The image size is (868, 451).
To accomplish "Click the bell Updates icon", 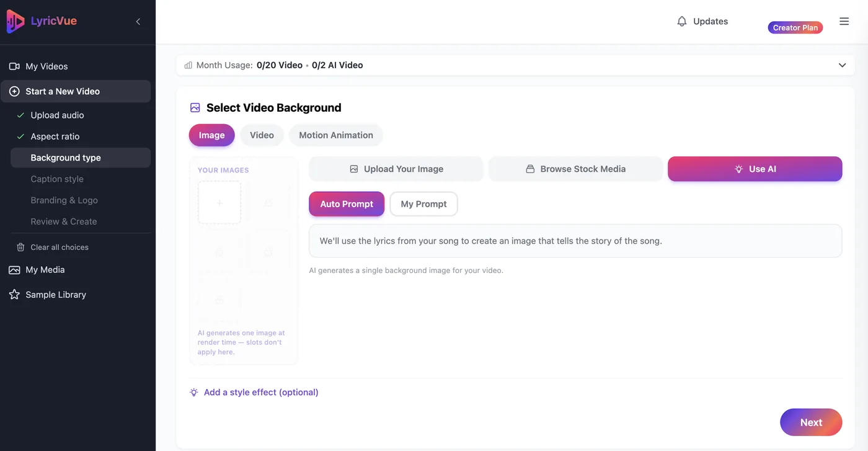I will pos(682,21).
